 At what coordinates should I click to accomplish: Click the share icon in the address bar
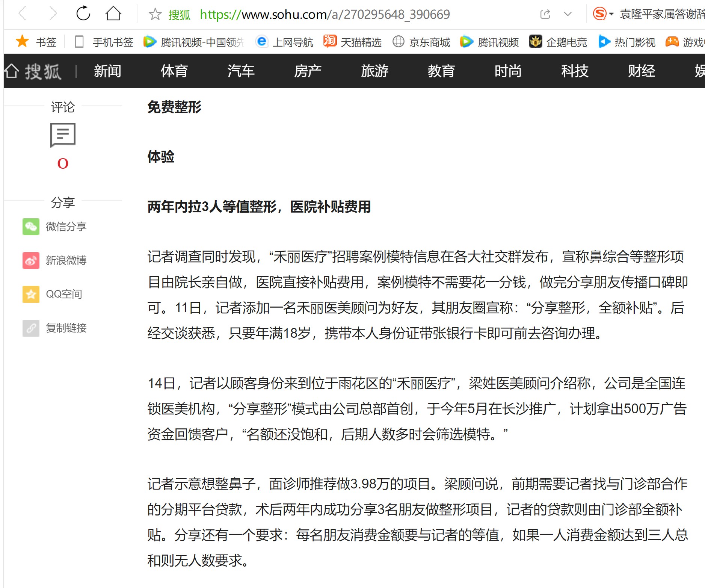(x=545, y=14)
